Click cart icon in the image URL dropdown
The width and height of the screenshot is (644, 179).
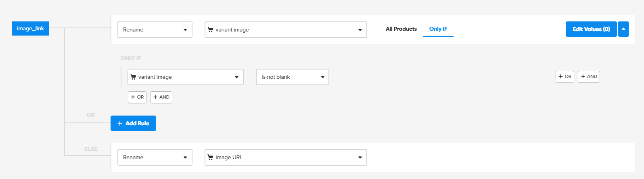210,157
